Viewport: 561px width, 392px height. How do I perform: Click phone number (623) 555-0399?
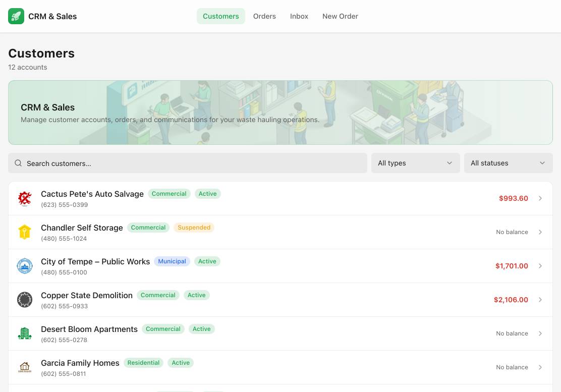[65, 205]
